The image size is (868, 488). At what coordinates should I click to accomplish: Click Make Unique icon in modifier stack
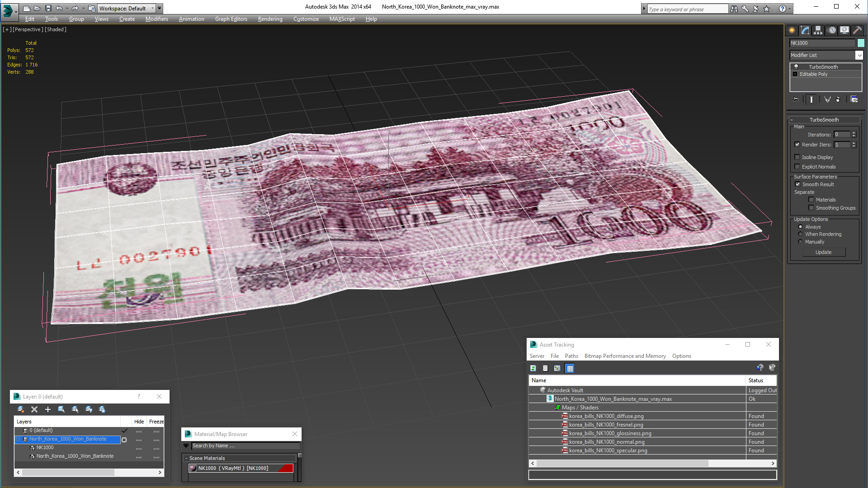click(827, 99)
